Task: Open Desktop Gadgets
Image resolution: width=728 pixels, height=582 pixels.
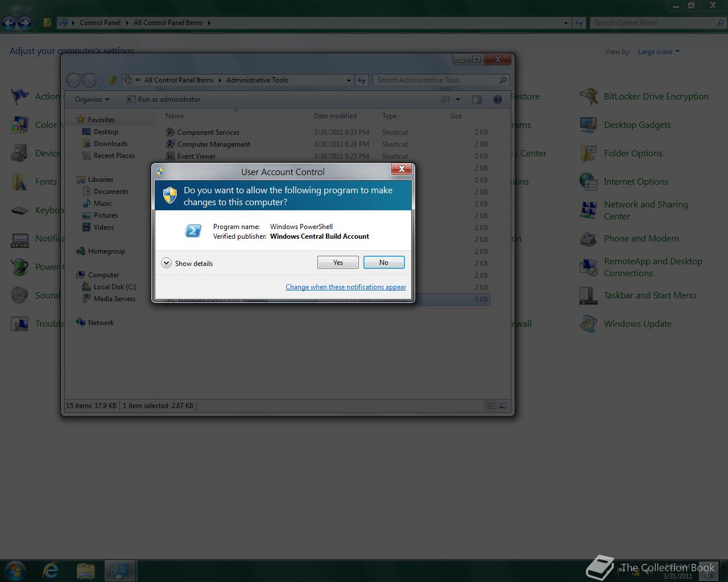Action: pos(625,125)
